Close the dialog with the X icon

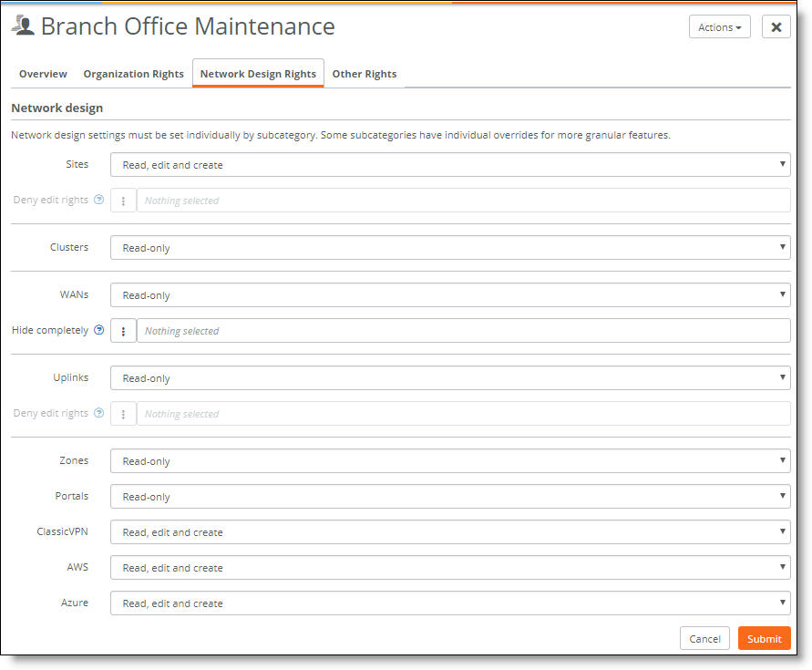(x=776, y=27)
